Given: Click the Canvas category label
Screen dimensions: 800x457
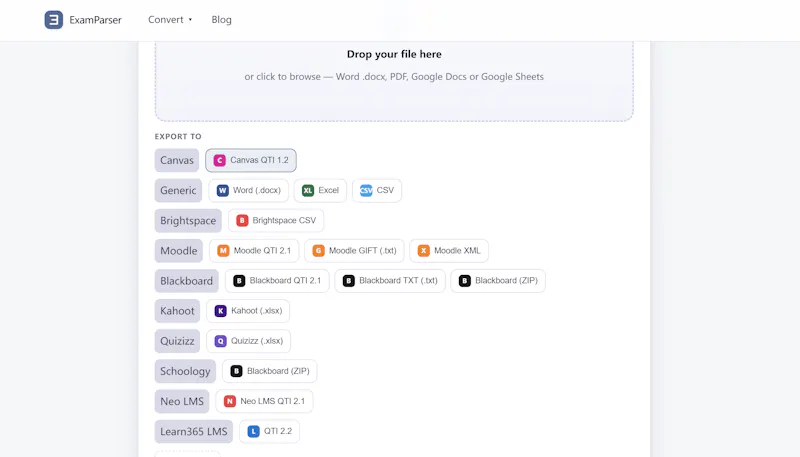Looking at the screenshot, I should pyautogui.click(x=177, y=160).
